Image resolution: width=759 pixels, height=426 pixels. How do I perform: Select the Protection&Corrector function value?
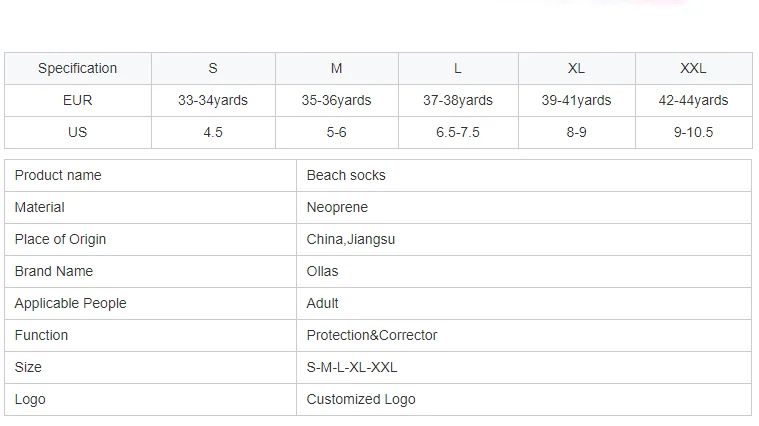[x=372, y=335]
